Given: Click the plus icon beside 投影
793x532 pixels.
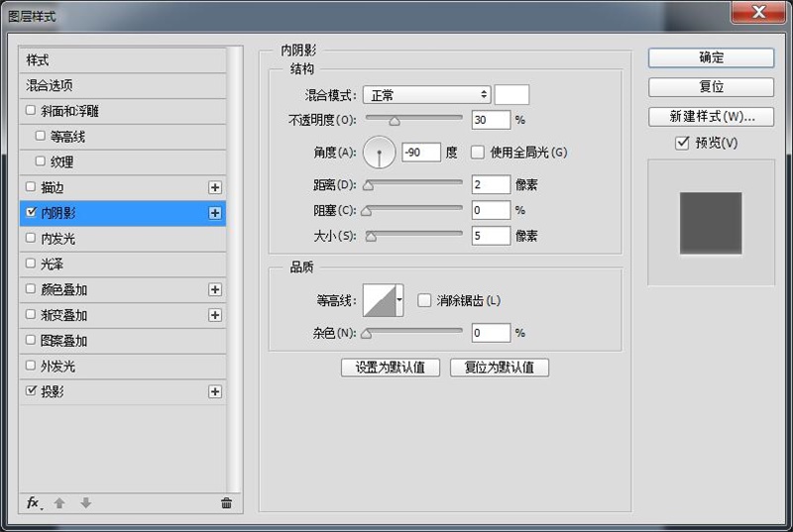Looking at the screenshot, I should (215, 391).
